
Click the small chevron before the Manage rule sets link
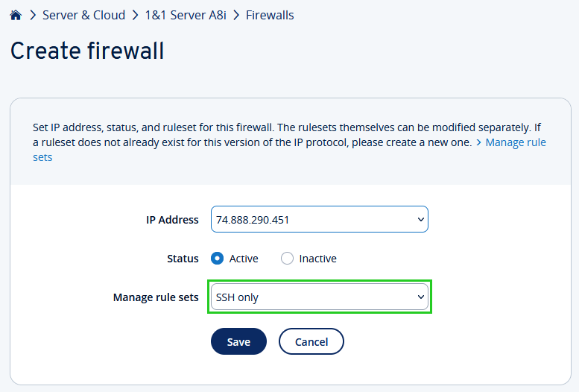tap(478, 142)
